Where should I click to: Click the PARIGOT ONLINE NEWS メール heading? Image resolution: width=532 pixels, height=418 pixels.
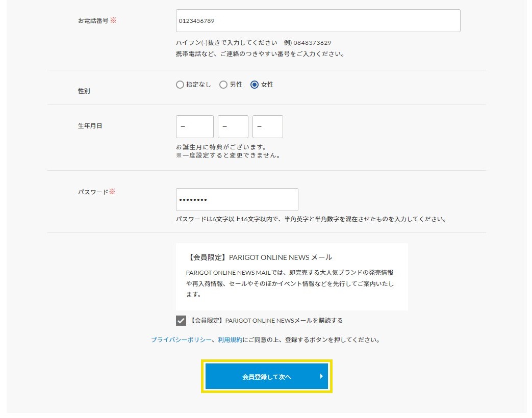pos(260,257)
